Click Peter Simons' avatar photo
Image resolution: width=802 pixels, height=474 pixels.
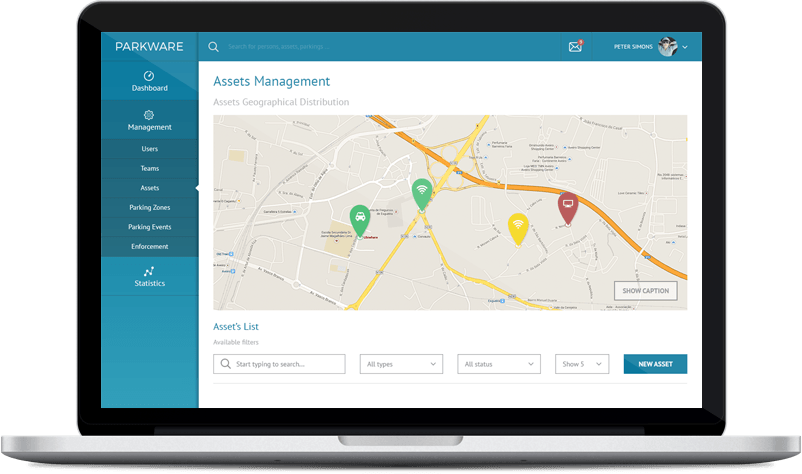pyautogui.click(x=667, y=47)
